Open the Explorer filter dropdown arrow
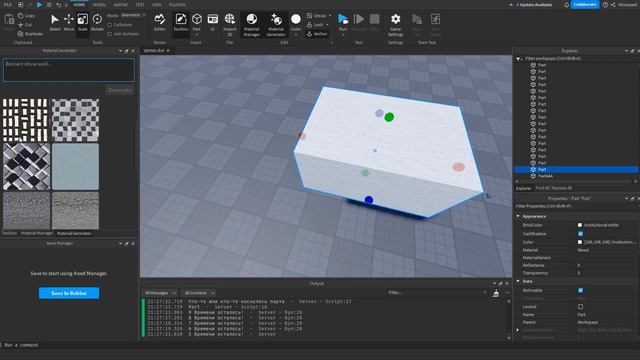640x360 pixels. (518, 59)
